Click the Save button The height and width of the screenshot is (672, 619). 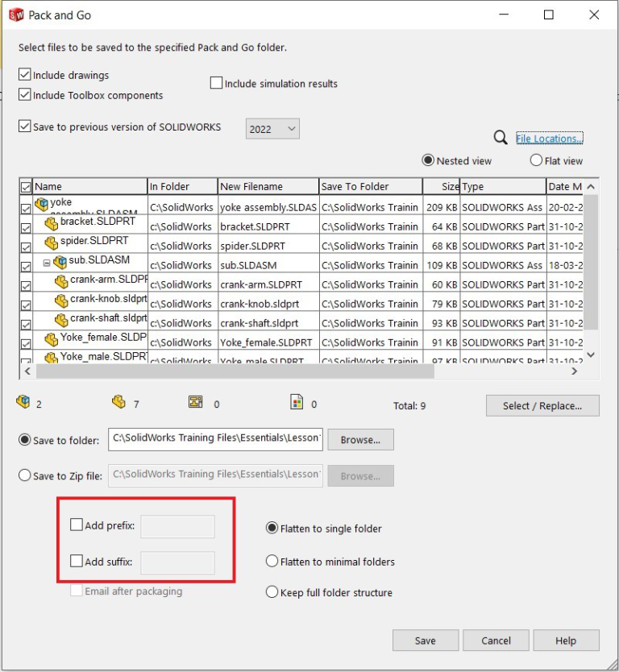pos(426,641)
